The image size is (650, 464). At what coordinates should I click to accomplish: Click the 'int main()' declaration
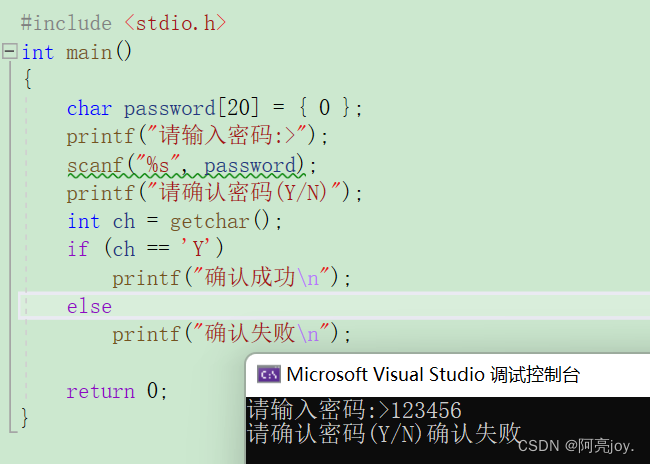[x=77, y=52]
